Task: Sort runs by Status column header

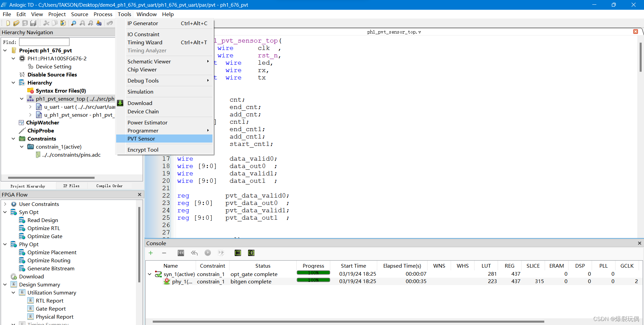Action: (x=263, y=266)
